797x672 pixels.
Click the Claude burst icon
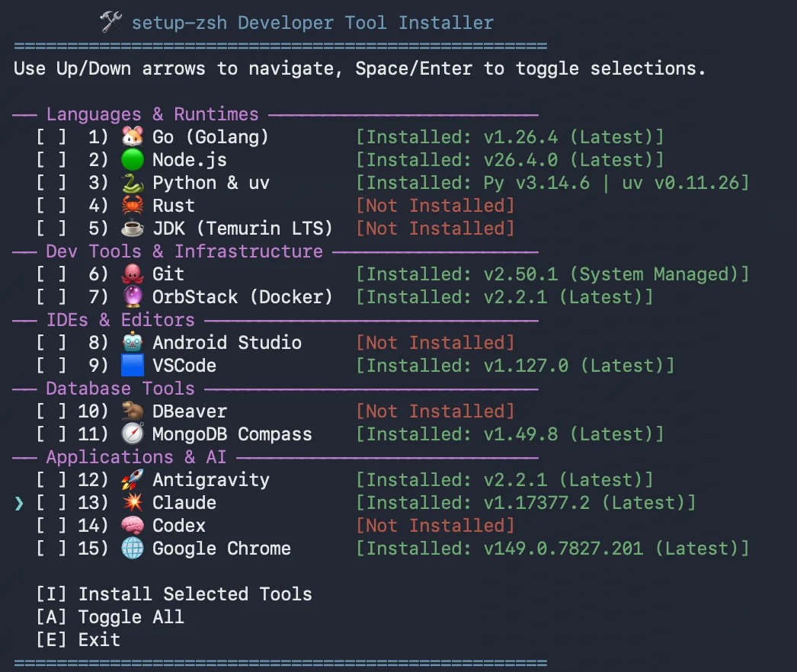[132, 503]
